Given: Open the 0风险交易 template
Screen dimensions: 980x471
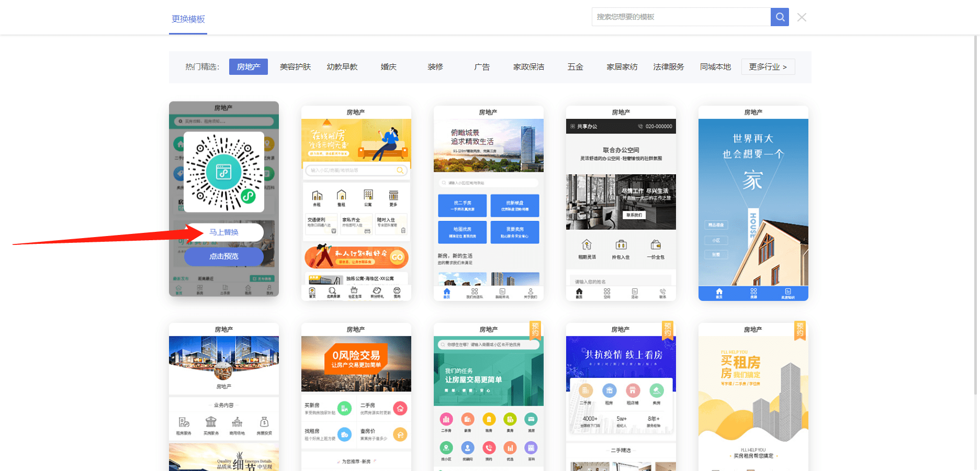Looking at the screenshot, I should click(356, 398).
